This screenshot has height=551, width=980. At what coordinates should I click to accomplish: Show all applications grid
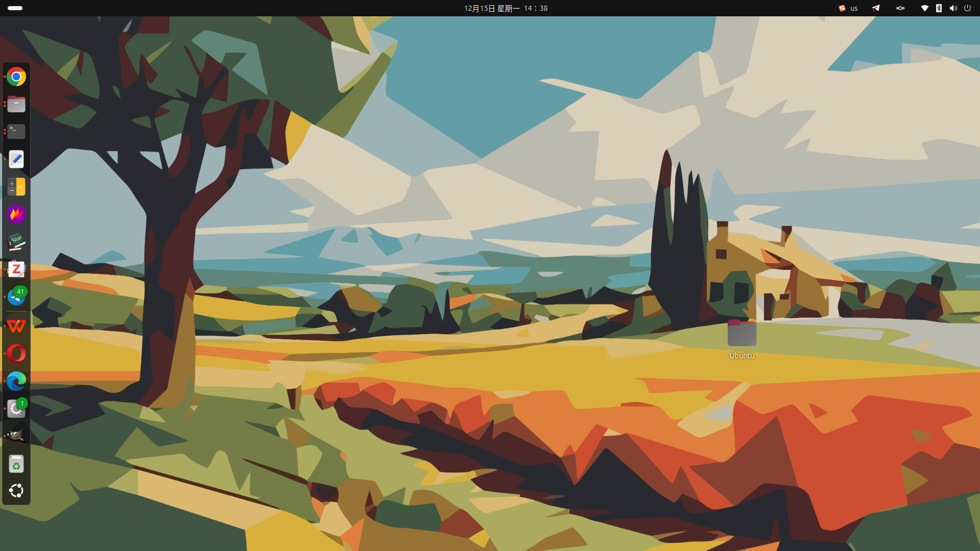click(16, 490)
